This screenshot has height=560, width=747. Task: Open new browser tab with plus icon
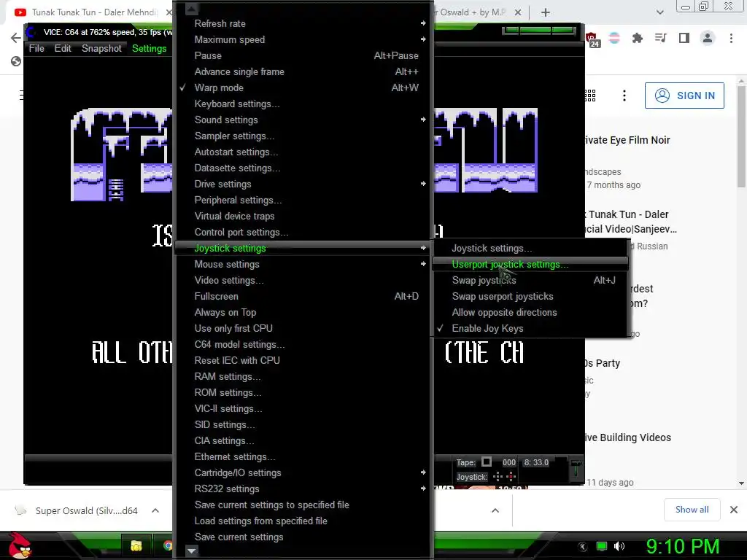click(546, 12)
